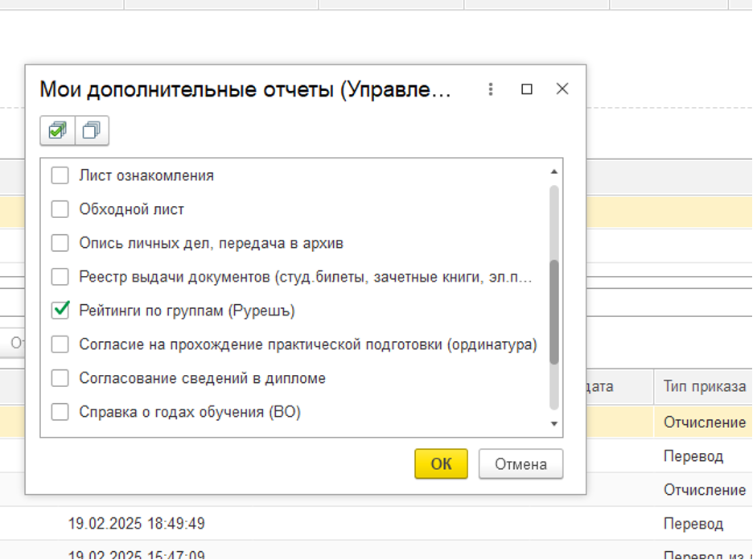Close the additional reports dialog
Viewport: 753px width, 560px height.
point(562,89)
